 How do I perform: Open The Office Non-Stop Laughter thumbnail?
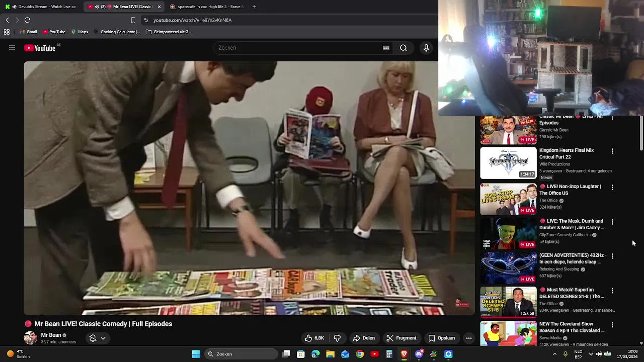tap(508, 199)
